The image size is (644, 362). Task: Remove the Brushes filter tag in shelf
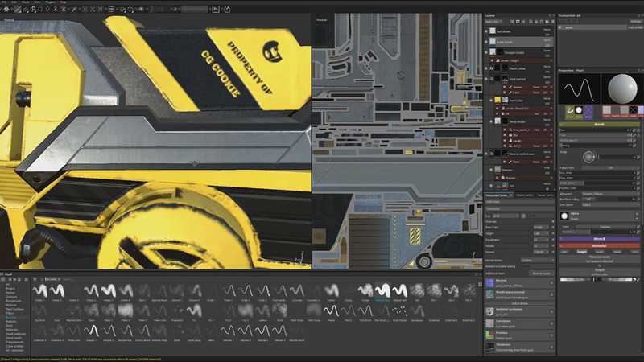[59, 279]
